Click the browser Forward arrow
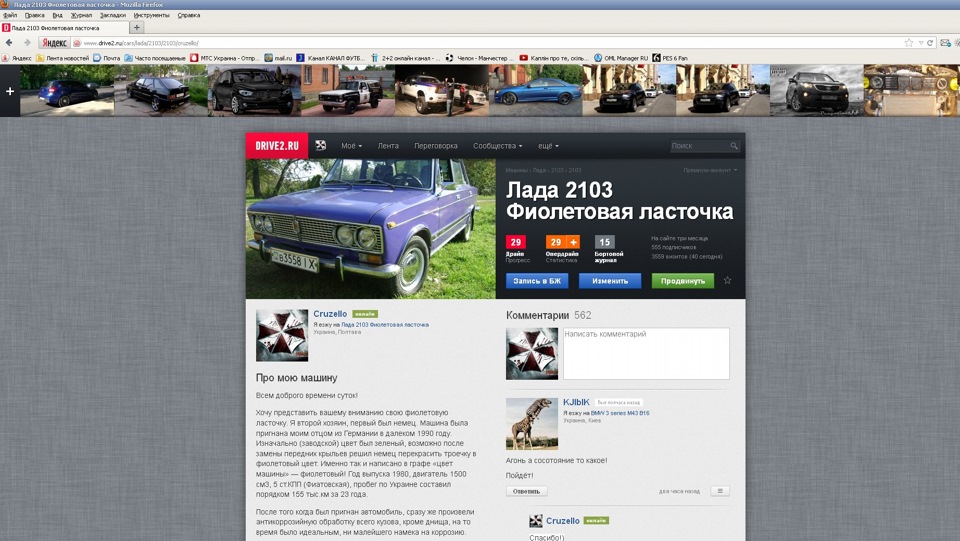Image resolution: width=960 pixels, height=541 pixels. [x=27, y=43]
